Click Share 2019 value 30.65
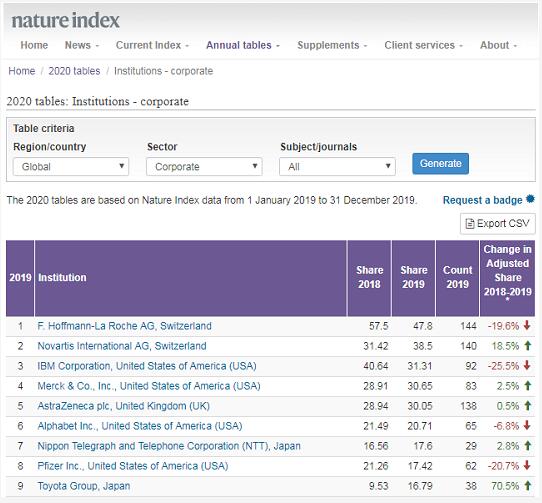This screenshot has width=542, height=503. (x=420, y=386)
